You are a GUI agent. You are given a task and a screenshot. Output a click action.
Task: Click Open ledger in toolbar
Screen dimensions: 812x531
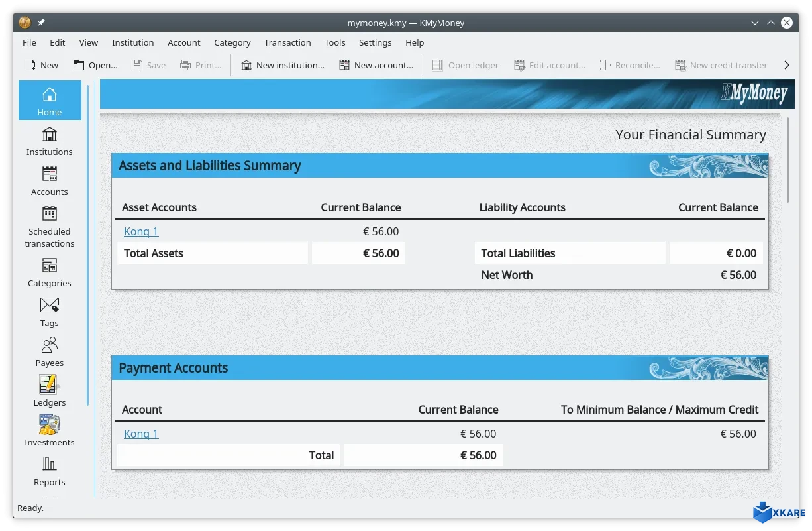click(x=466, y=65)
